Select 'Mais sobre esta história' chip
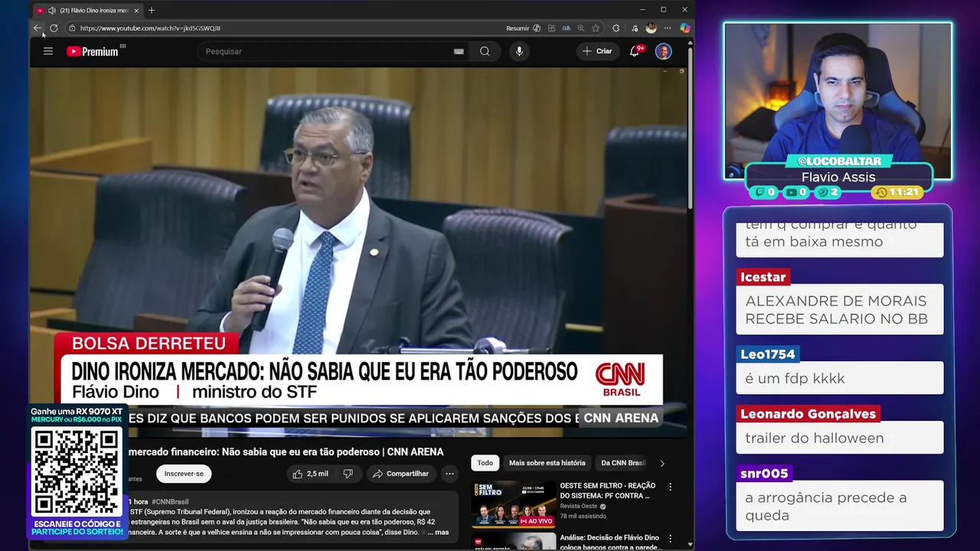The image size is (980, 551). 547,462
